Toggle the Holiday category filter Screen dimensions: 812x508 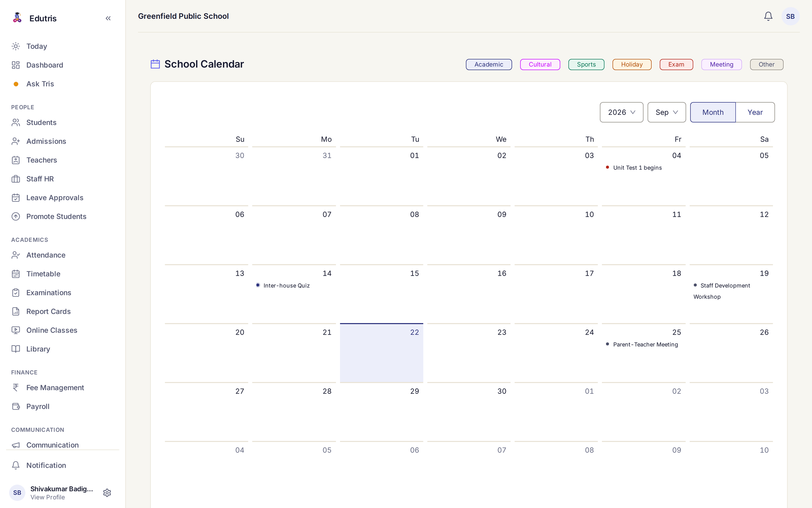point(632,64)
